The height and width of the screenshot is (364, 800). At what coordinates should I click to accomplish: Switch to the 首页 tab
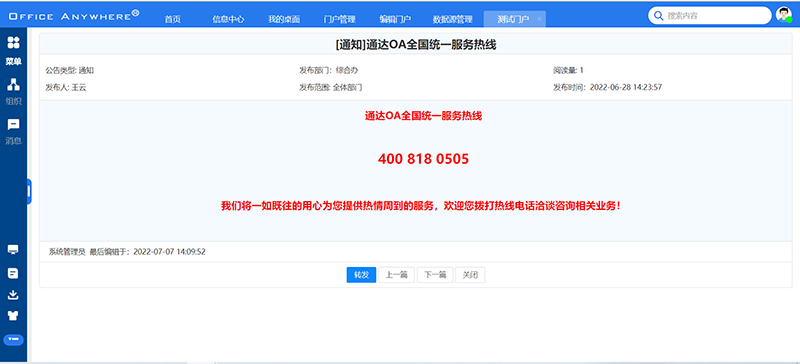click(172, 19)
